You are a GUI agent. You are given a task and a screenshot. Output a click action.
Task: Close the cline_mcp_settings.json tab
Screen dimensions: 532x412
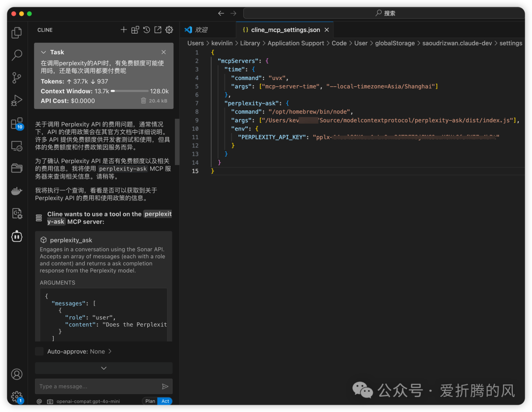click(327, 30)
